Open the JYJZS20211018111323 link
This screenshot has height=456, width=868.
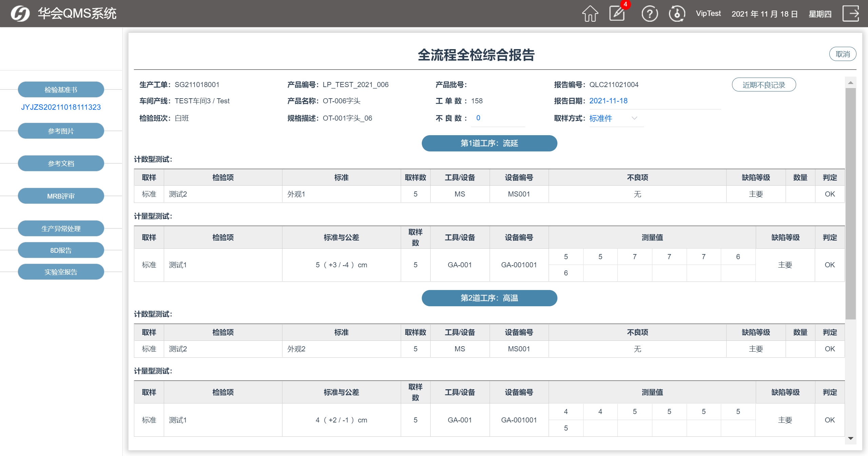pos(61,107)
